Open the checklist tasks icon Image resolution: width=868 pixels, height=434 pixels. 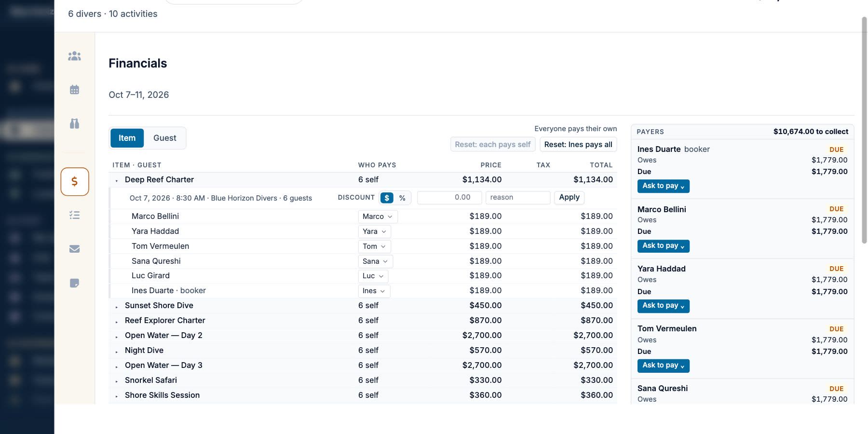click(x=74, y=215)
